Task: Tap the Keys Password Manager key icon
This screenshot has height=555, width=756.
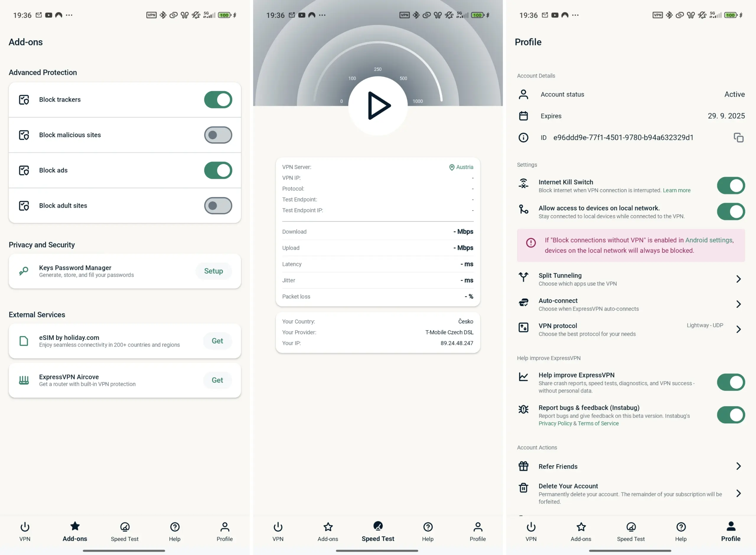Action: pyautogui.click(x=24, y=271)
